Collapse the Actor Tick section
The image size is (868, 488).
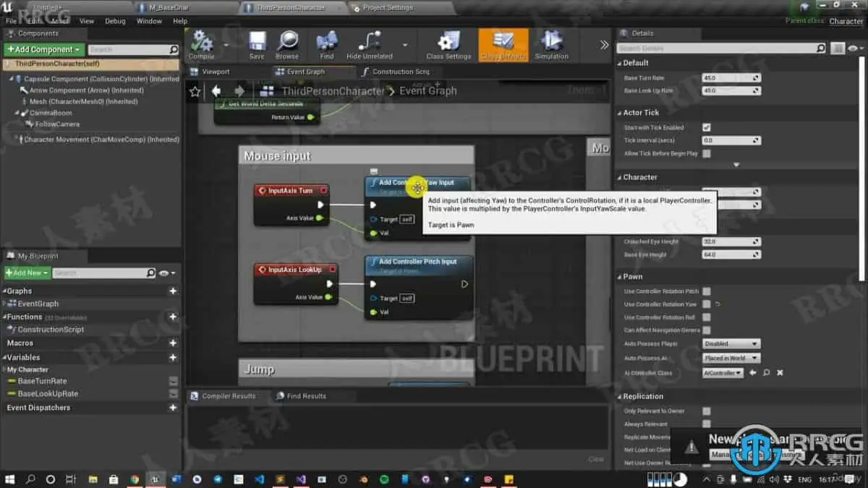click(x=620, y=113)
